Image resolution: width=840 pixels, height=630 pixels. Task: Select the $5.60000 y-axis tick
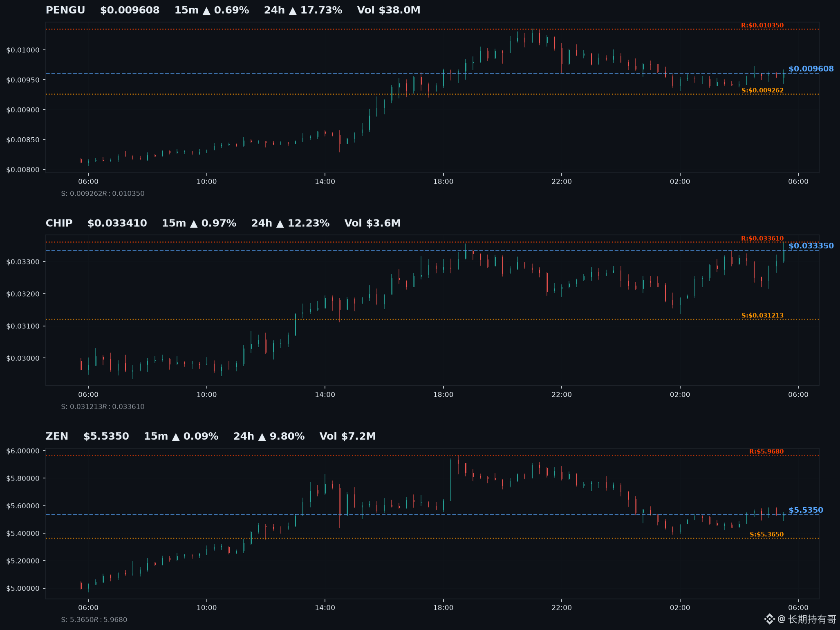tap(23, 506)
